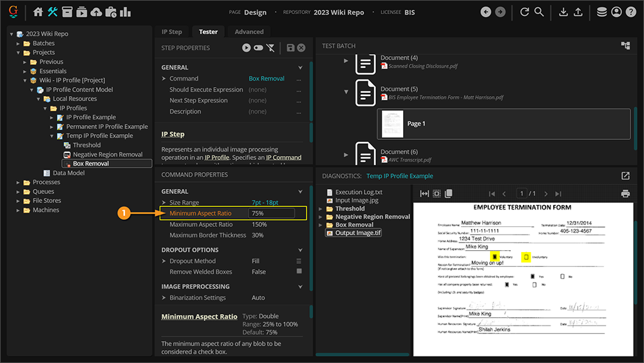Open the Home page icon

(x=38, y=12)
